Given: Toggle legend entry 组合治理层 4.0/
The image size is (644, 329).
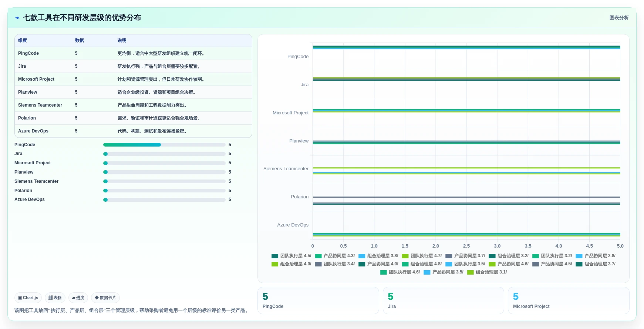Looking at the screenshot, I should pos(291,264).
